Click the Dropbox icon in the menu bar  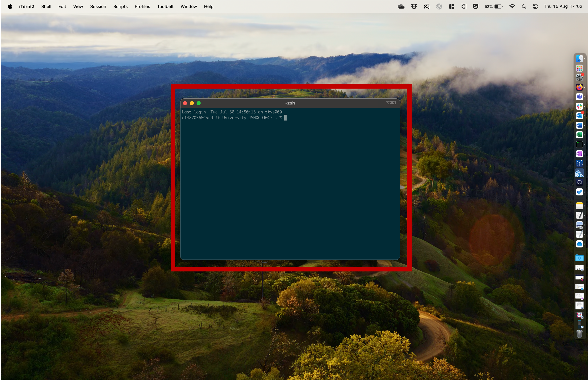(414, 7)
